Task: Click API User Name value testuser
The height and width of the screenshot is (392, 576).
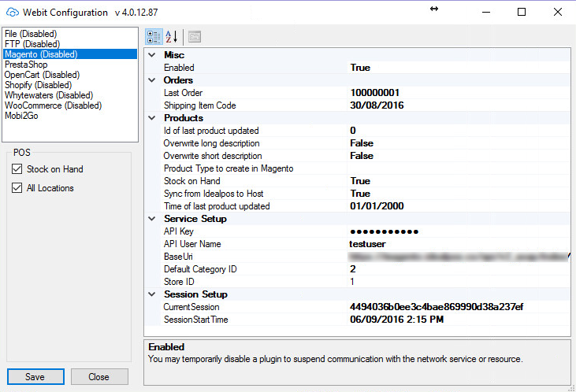Action: (459, 244)
